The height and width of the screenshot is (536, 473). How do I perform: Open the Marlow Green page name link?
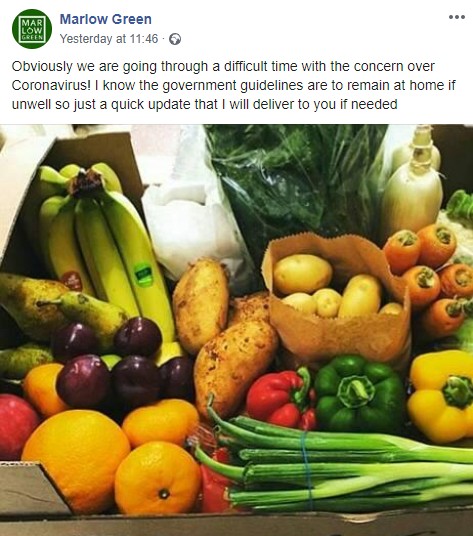(106, 19)
